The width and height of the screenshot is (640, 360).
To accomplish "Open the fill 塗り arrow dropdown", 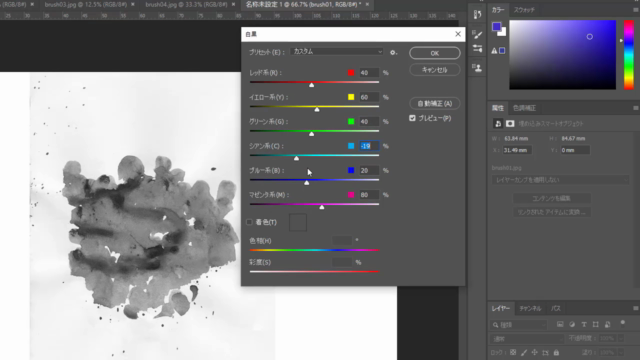I will click(621, 352).
